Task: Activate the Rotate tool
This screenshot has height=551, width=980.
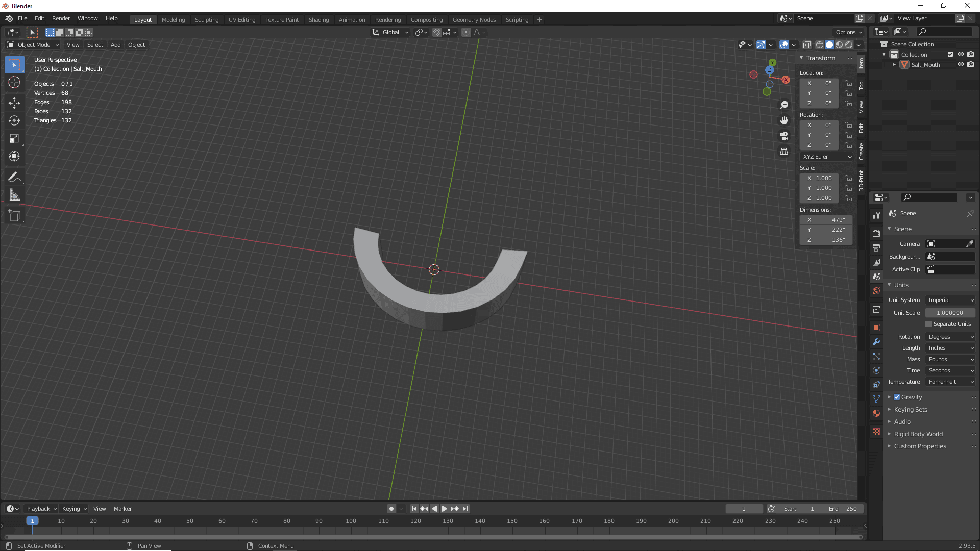Action: tap(14, 120)
